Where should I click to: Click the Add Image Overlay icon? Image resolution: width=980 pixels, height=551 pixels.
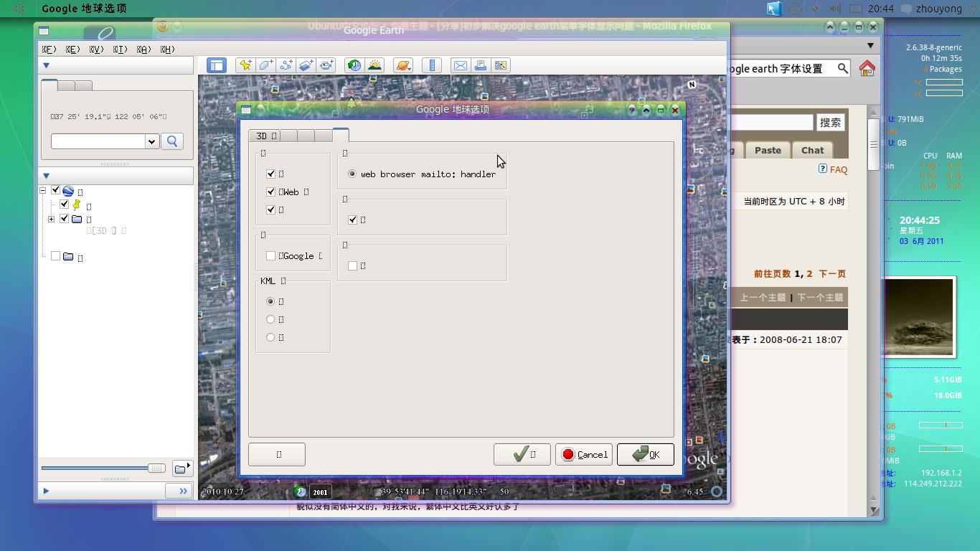tap(306, 65)
